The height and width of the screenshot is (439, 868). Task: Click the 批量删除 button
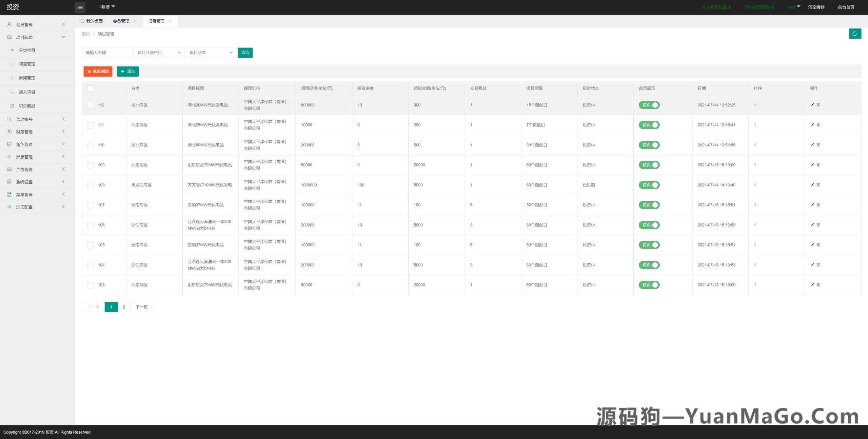click(98, 72)
